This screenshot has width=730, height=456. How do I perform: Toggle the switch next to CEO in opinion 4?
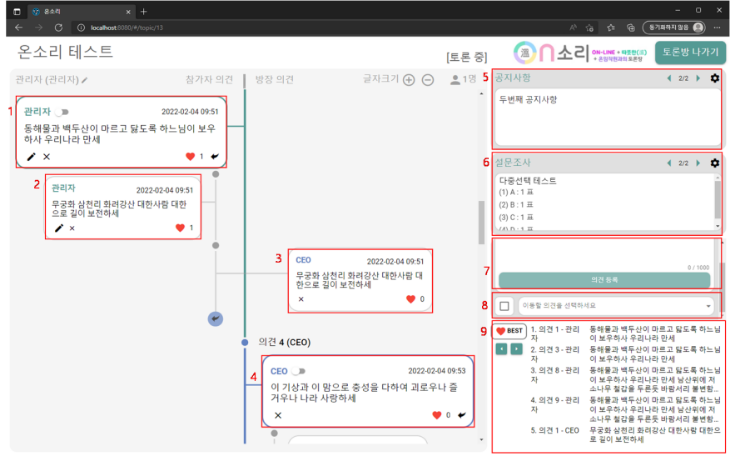[x=298, y=371]
